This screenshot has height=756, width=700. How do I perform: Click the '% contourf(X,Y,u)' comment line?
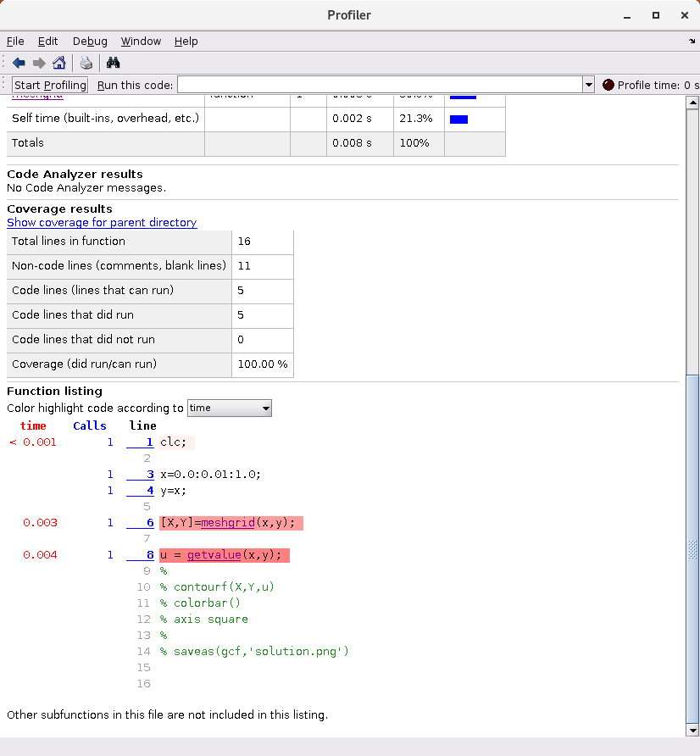click(x=217, y=586)
